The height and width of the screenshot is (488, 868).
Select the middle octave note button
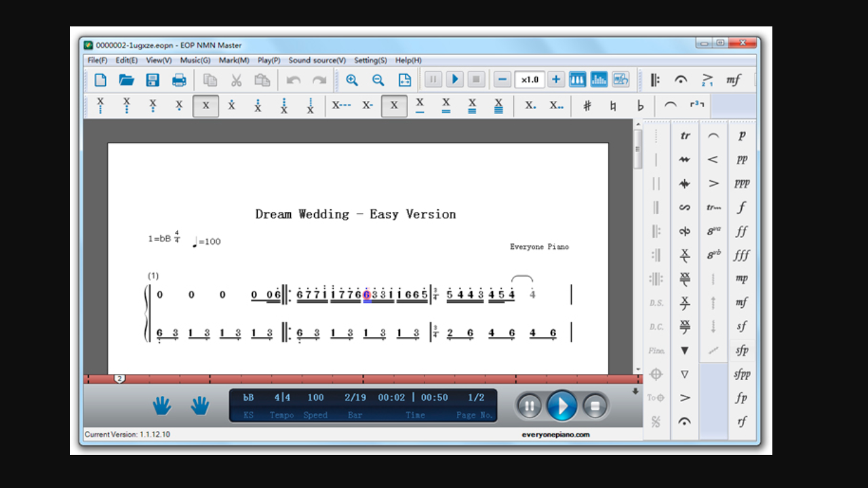205,105
